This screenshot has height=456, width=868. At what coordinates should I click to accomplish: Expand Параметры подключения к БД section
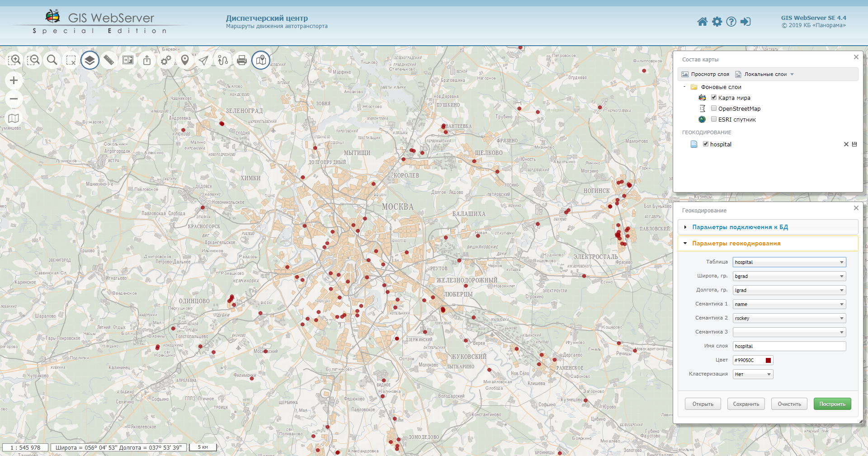click(x=740, y=227)
